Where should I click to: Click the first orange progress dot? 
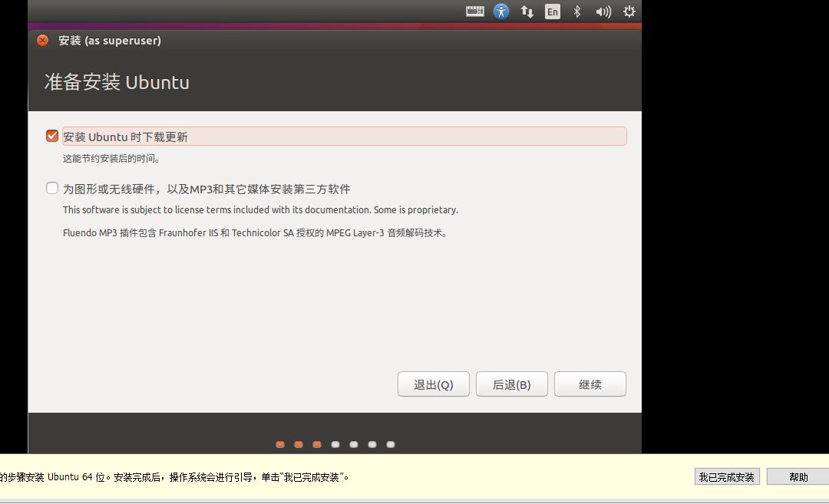[280, 443]
